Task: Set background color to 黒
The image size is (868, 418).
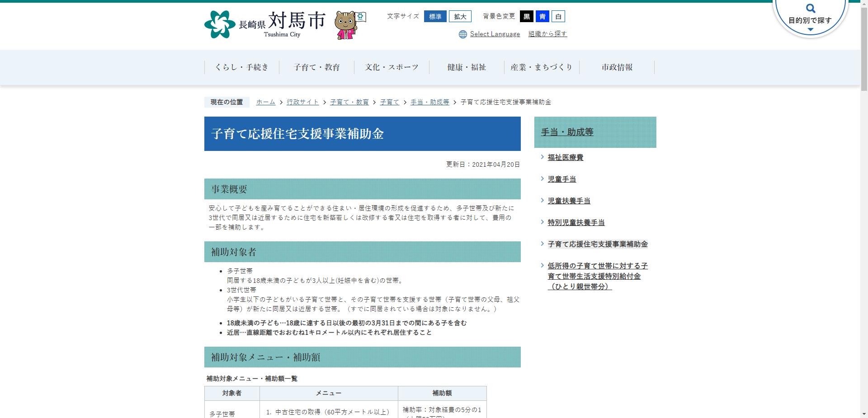Action: 527,16
